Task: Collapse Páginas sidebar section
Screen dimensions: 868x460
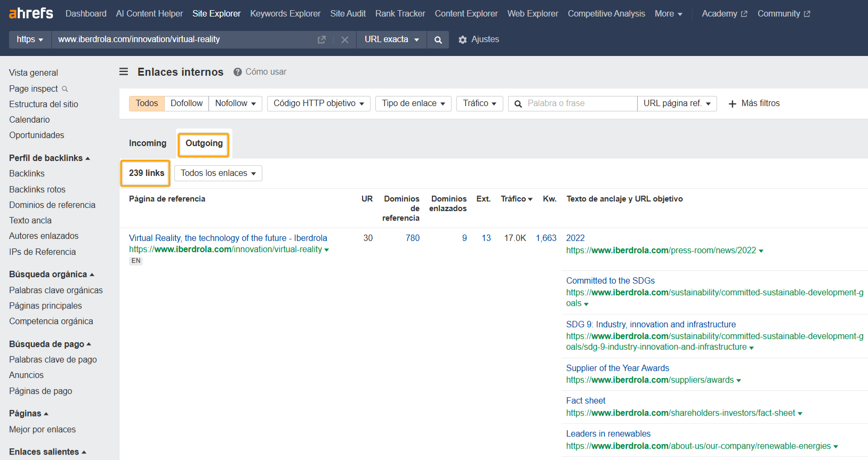Action: [29, 414]
